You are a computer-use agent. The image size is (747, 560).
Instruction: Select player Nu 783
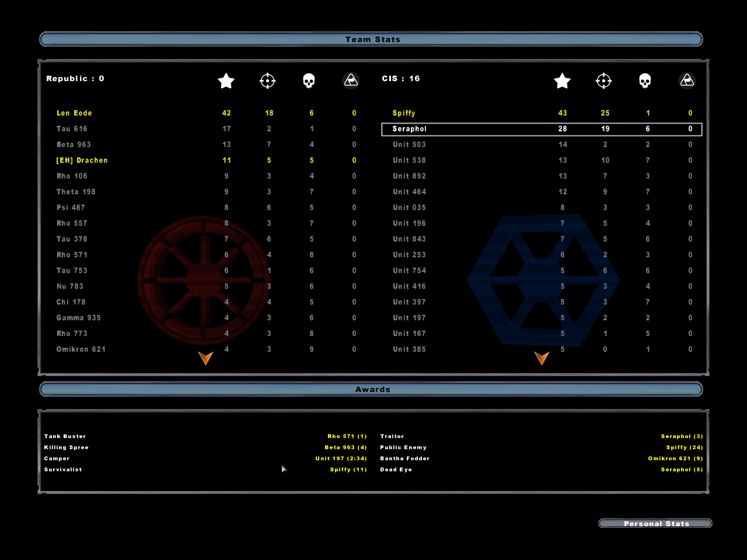(x=70, y=286)
